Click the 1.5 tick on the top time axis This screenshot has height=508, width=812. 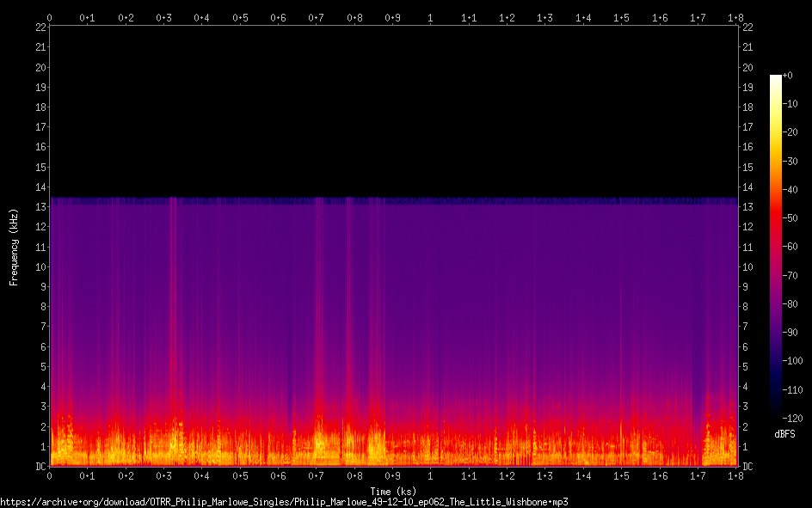pos(621,17)
